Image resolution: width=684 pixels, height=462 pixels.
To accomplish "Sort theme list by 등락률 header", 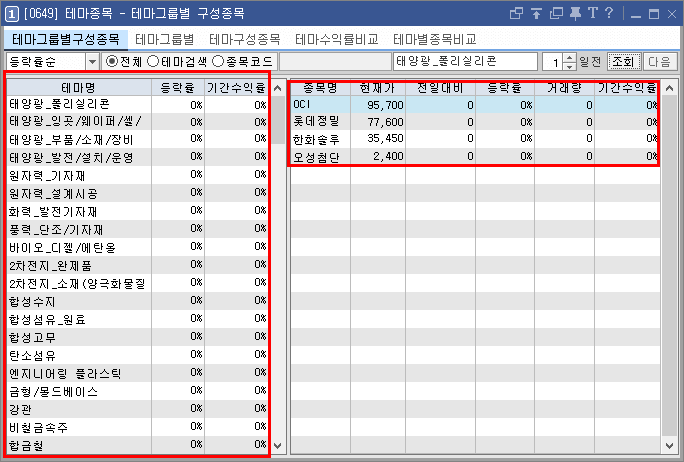I will point(178,88).
